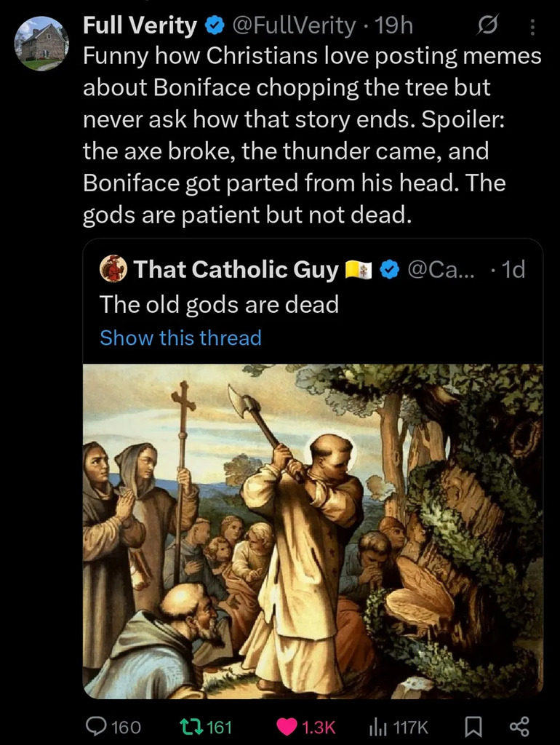This screenshot has height=745, width=560.
Task: Click the quoted tweet's verified badge
Action: coord(391,271)
